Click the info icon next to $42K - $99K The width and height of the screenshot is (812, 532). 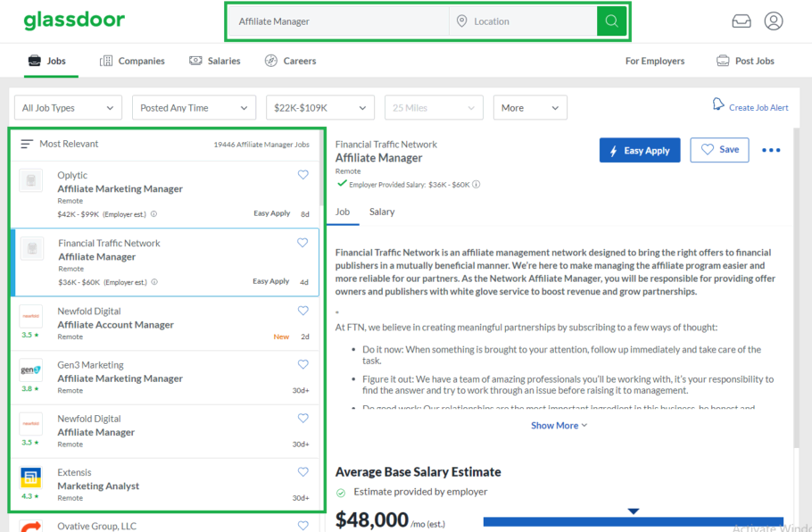tap(153, 214)
